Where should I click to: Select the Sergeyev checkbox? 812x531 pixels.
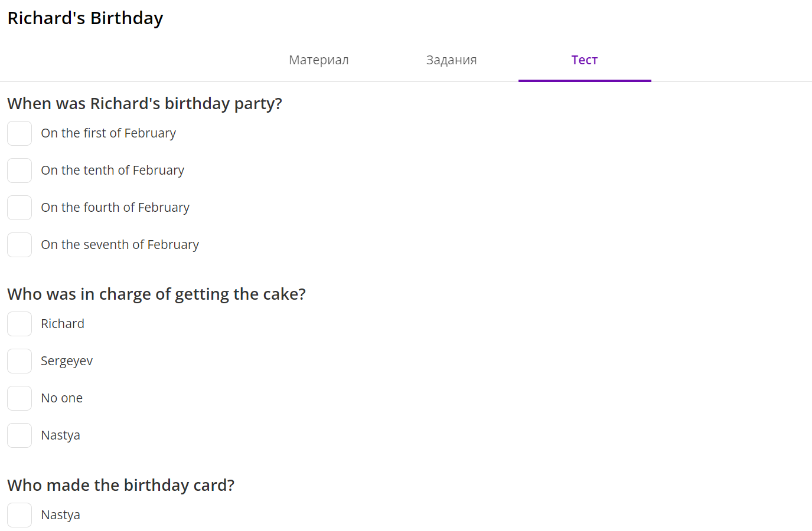pos(19,361)
